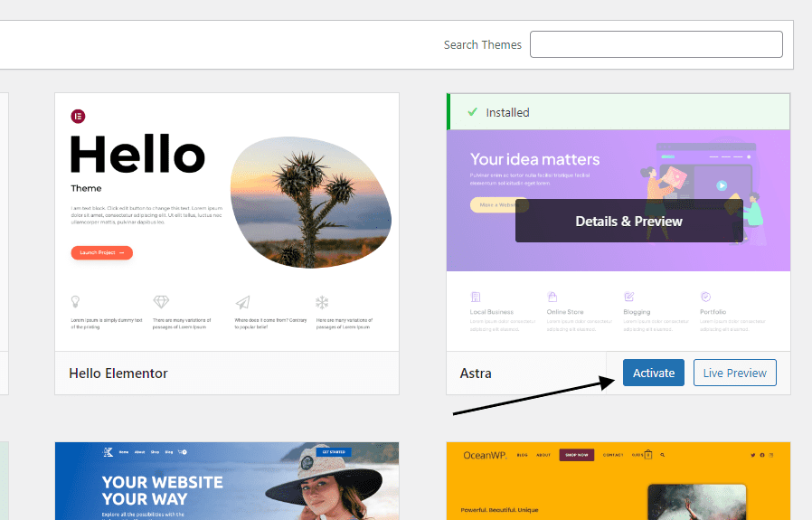
Task: Open the Your Website Your Way theme
Action: click(x=227, y=481)
